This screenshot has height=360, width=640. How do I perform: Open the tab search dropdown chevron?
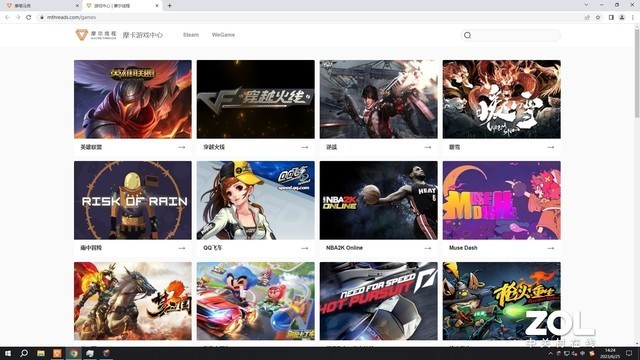tap(587, 5)
